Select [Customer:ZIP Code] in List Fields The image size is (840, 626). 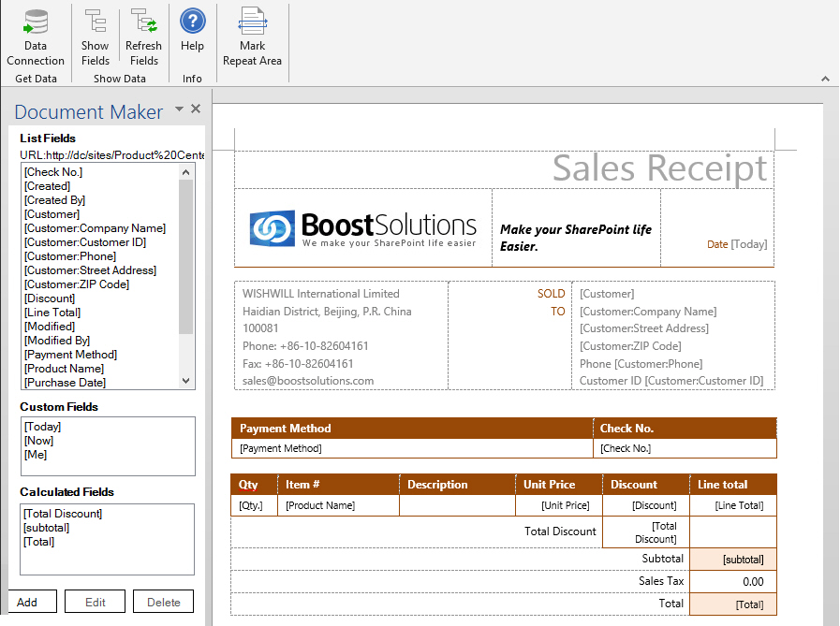pyautogui.click(x=77, y=284)
